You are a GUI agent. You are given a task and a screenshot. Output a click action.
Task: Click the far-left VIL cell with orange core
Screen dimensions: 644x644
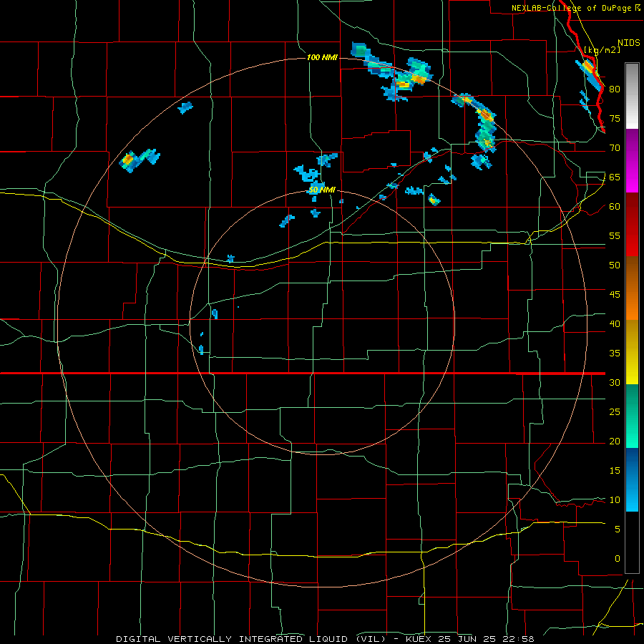coord(128,159)
